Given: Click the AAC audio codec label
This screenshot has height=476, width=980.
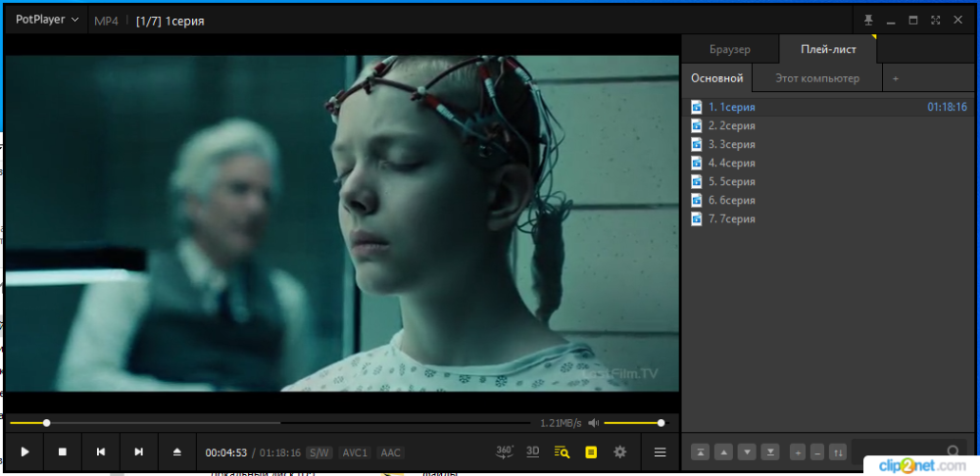Looking at the screenshot, I should pyautogui.click(x=391, y=452).
